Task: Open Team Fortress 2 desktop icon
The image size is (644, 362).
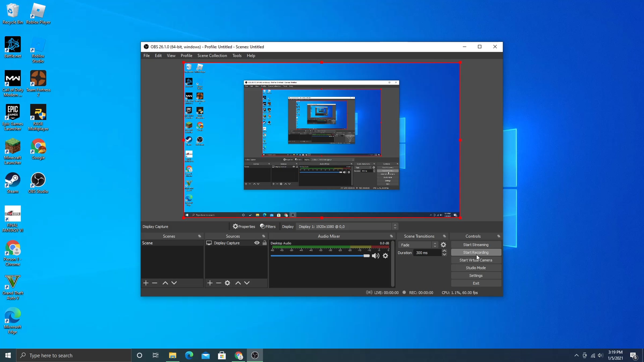Action: (38, 84)
